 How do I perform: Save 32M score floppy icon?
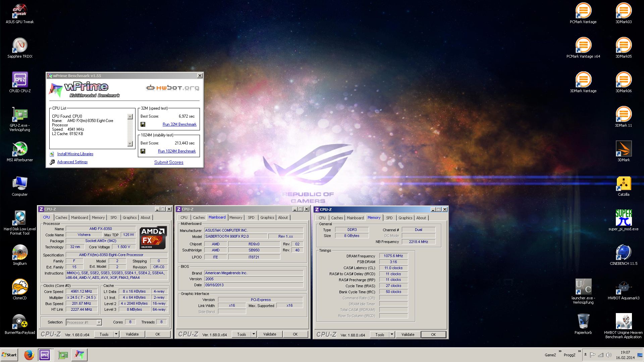[x=143, y=124]
